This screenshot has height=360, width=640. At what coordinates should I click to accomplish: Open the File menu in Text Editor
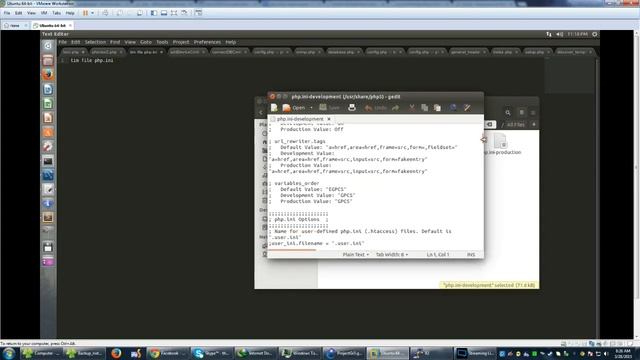62,42
